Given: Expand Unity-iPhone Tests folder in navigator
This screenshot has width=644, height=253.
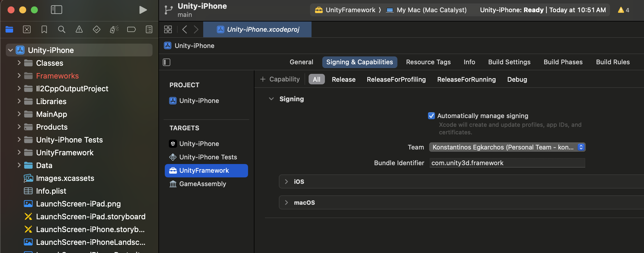Looking at the screenshot, I should [19, 140].
